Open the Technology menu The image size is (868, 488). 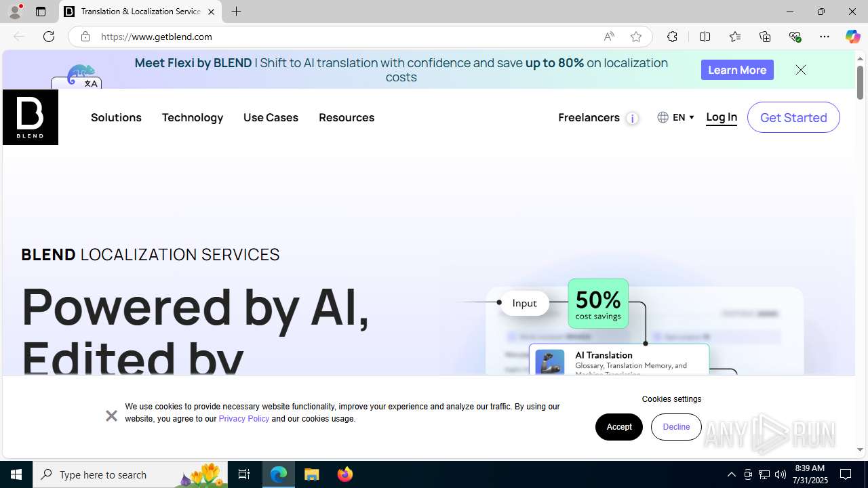[193, 117]
